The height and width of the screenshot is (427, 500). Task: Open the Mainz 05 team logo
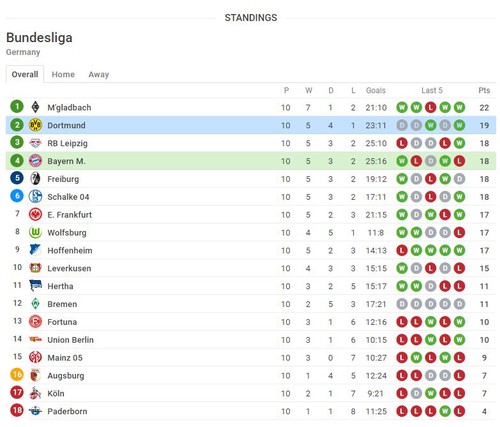point(35,358)
